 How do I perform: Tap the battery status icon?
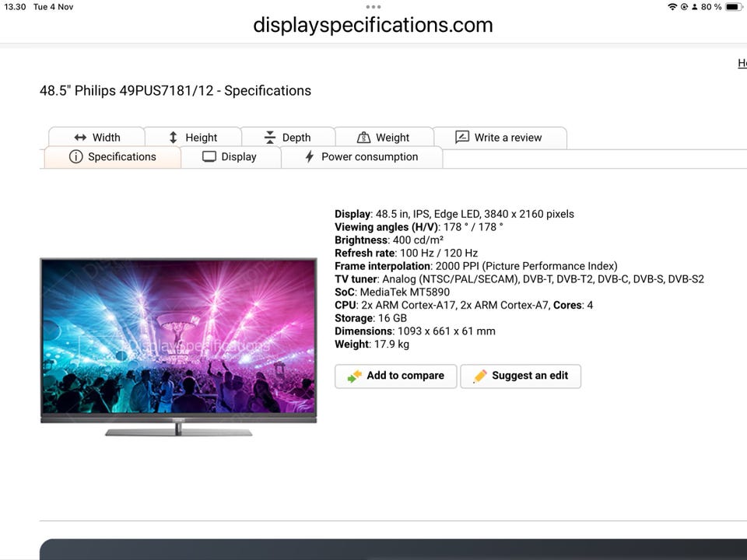(734, 7)
